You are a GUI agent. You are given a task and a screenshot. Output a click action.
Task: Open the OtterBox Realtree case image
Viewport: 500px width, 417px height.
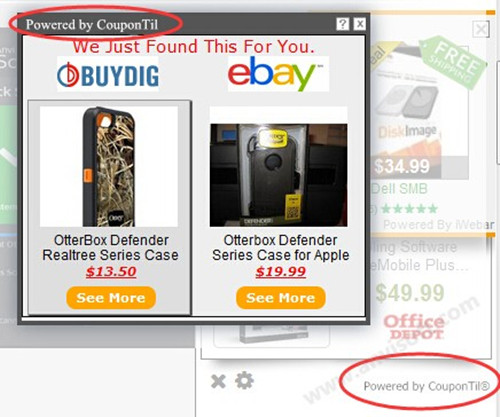click(x=109, y=166)
